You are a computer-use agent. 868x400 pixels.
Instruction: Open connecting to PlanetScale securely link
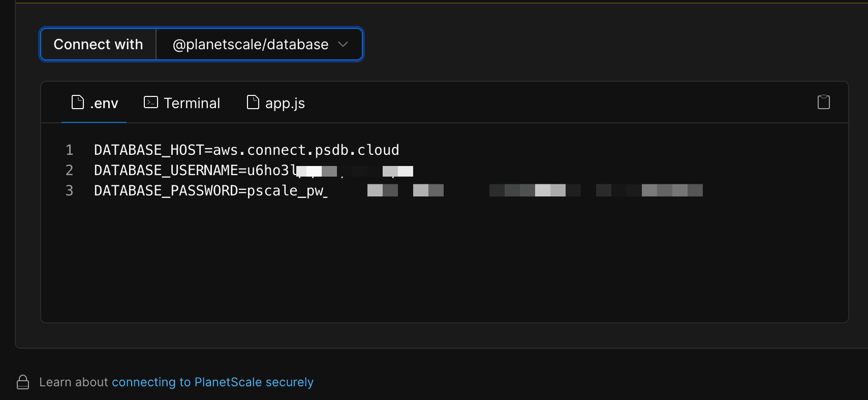pyautogui.click(x=212, y=382)
